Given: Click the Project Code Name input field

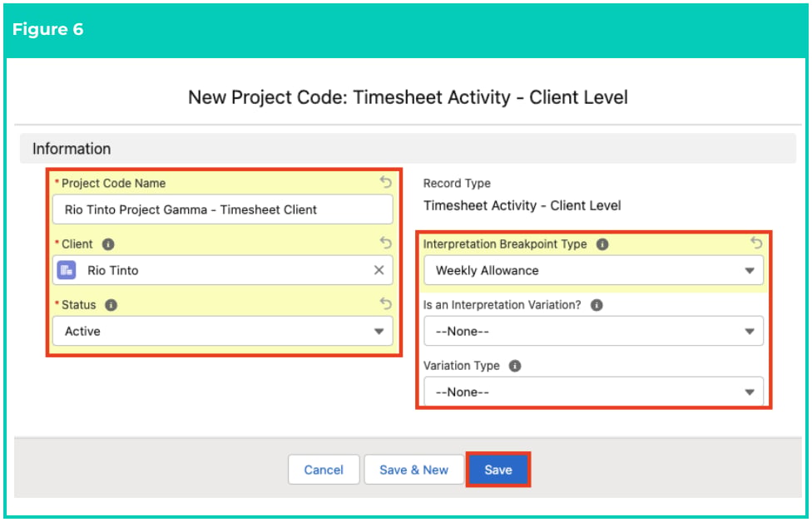Looking at the screenshot, I should (x=223, y=209).
